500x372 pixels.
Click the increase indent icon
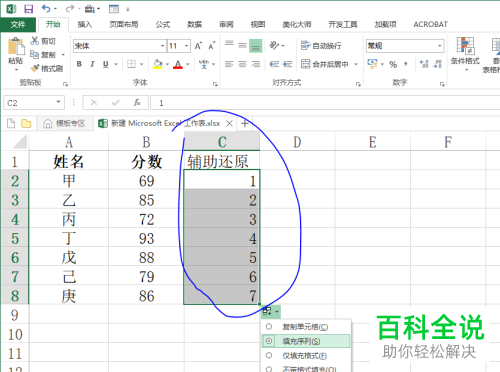tap(287, 64)
